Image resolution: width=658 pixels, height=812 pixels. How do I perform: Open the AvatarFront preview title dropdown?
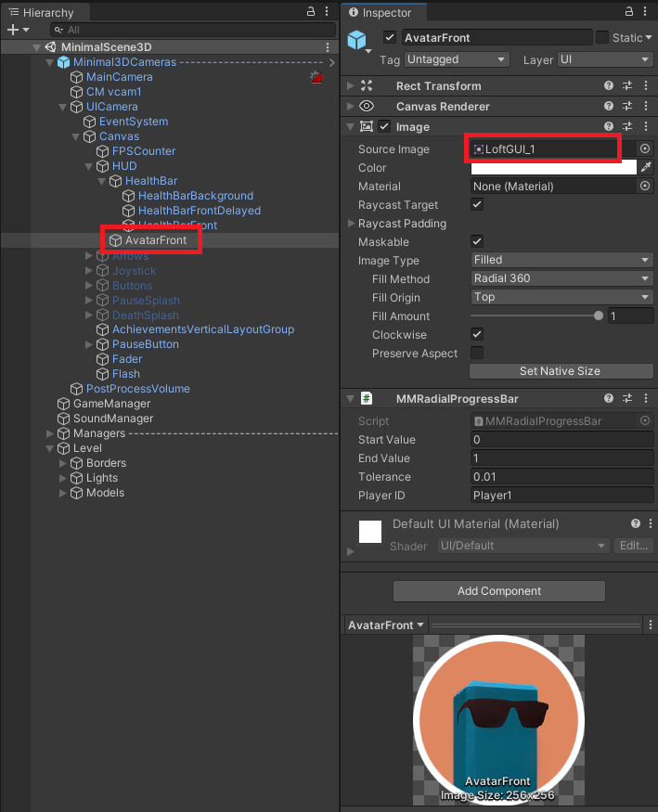pyautogui.click(x=386, y=625)
